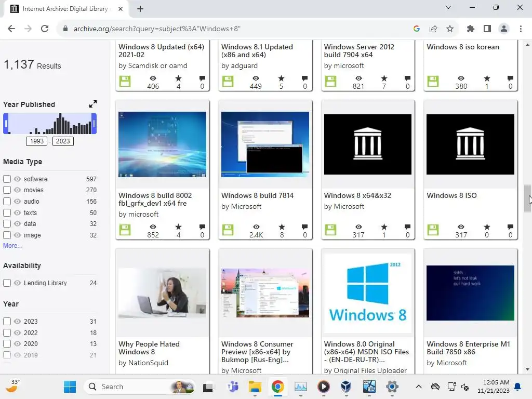The image size is (532, 399).
Task: Open File Explorer from the taskbar
Action: click(255, 387)
